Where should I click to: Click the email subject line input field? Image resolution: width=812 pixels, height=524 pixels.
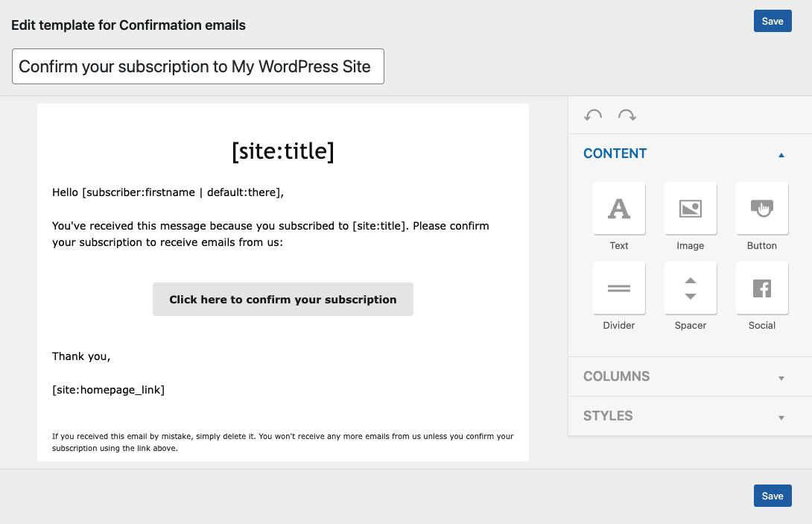tap(198, 66)
